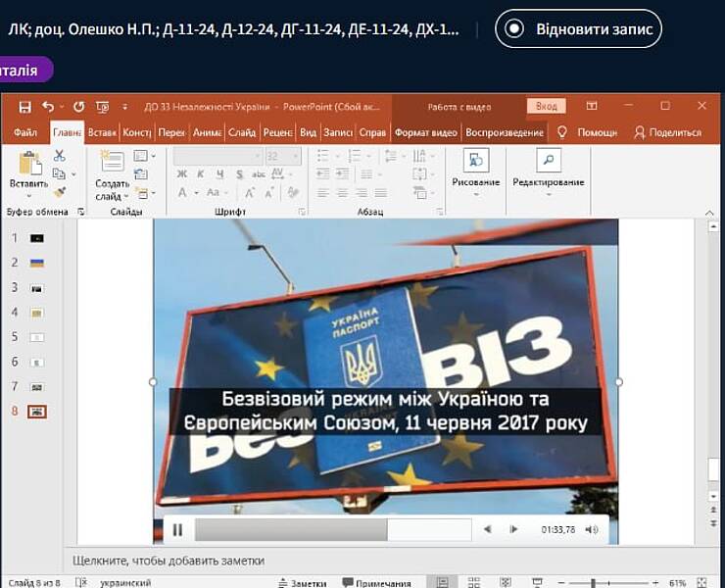Image resolution: width=725 pixels, height=588 pixels.
Task: Open change case Aa menu
Action: (x=217, y=192)
